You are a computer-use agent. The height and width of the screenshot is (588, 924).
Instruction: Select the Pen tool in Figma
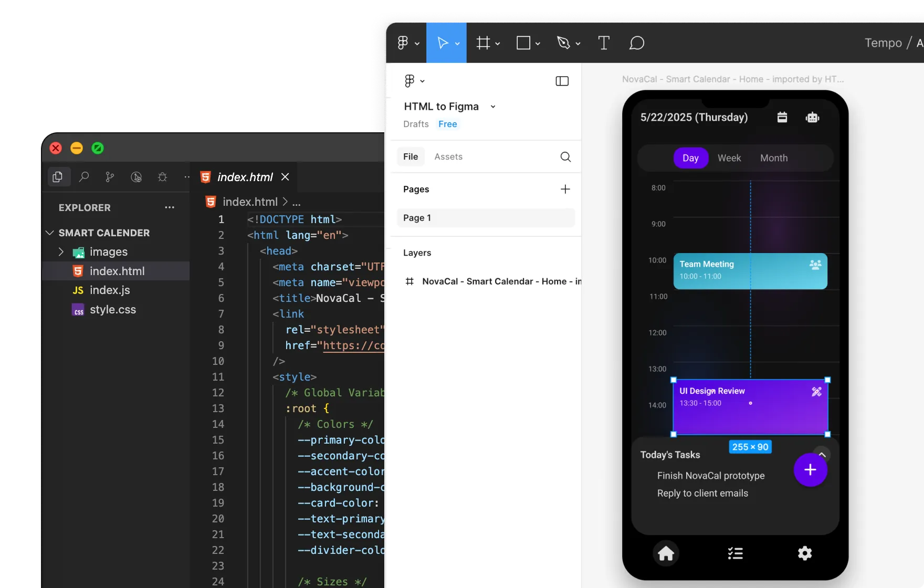[x=563, y=43]
